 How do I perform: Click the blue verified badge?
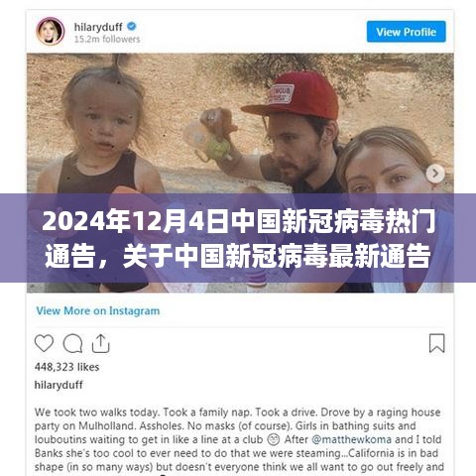tap(132, 26)
